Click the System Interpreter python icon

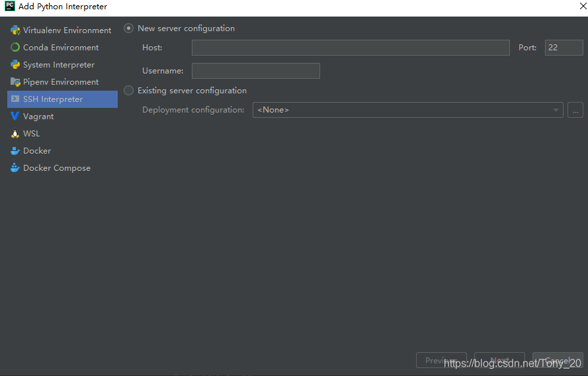(x=15, y=65)
